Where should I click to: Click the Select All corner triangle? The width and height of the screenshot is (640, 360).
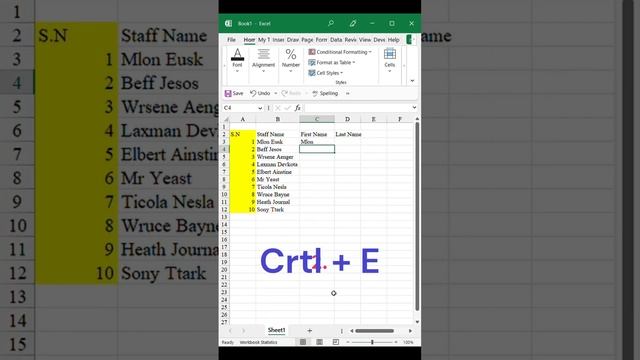227,119
